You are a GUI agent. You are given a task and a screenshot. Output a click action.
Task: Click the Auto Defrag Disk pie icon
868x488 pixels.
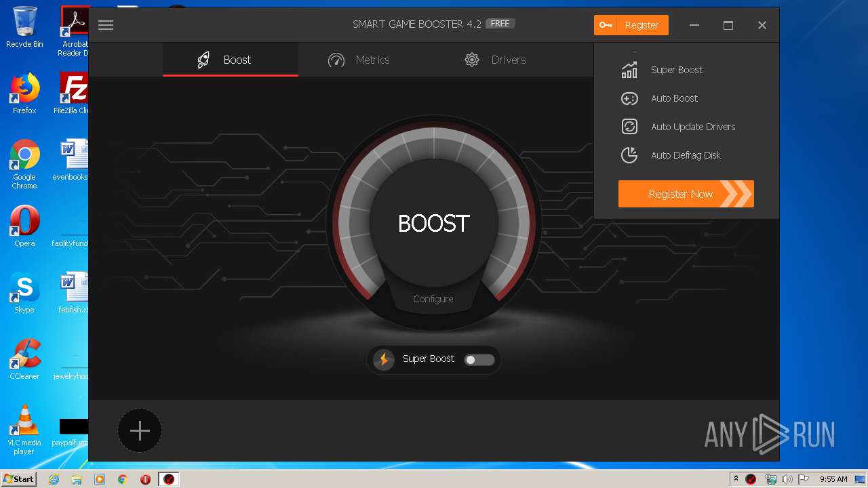click(x=629, y=155)
